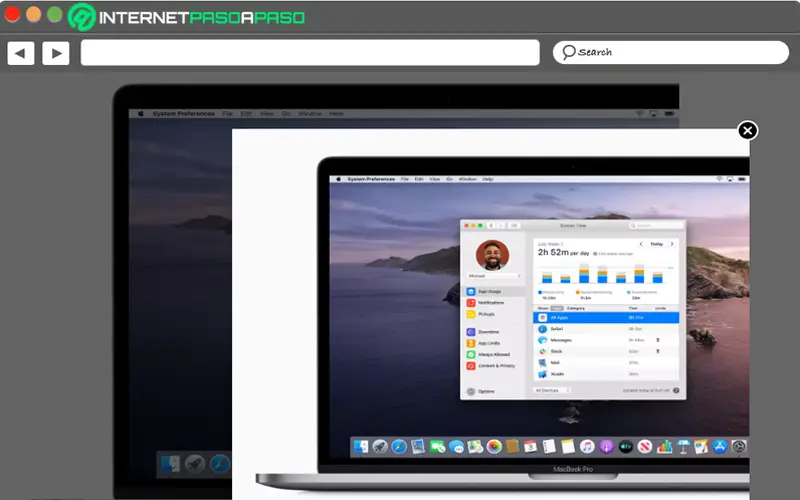Click the Wi-Fi status icon in menu bar
The image size is (800, 500).
click(719, 179)
